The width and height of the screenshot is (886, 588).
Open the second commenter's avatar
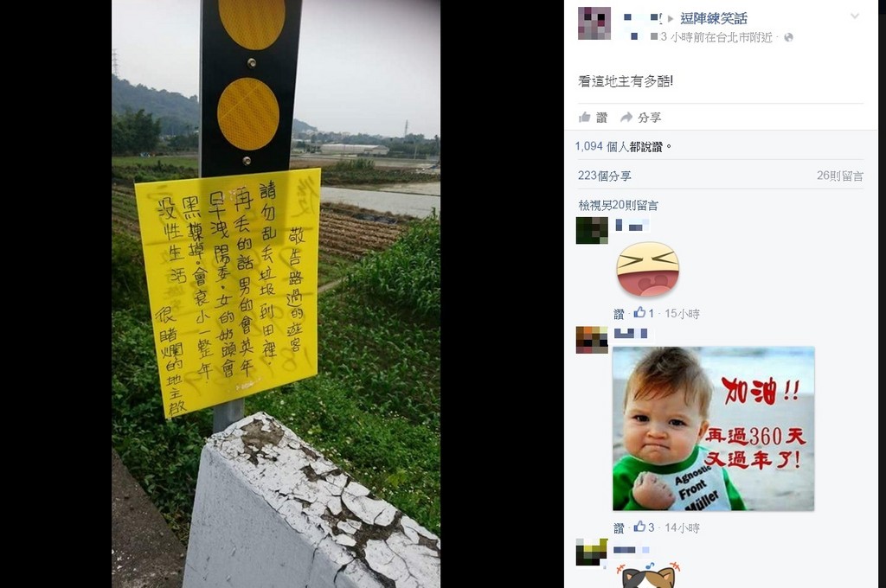click(592, 340)
